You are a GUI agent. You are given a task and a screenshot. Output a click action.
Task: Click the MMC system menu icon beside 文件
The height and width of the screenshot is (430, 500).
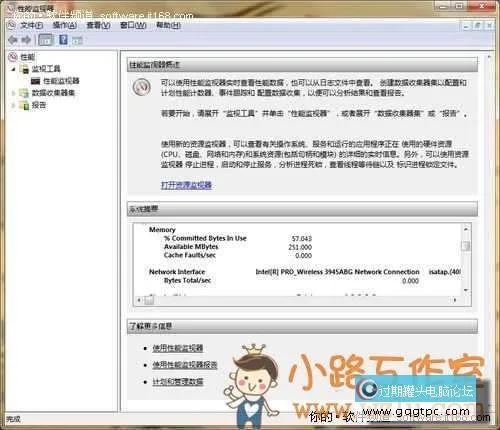click(x=11, y=25)
